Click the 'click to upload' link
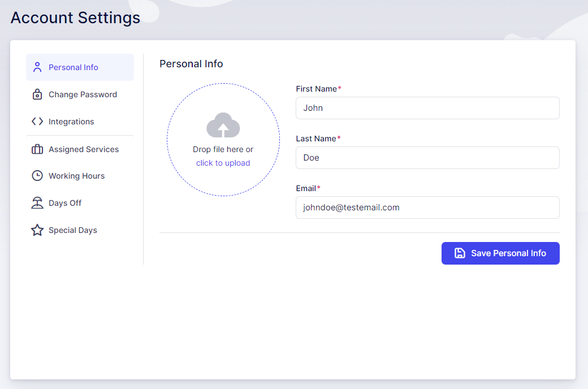This screenshot has height=389, width=588. pos(223,163)
